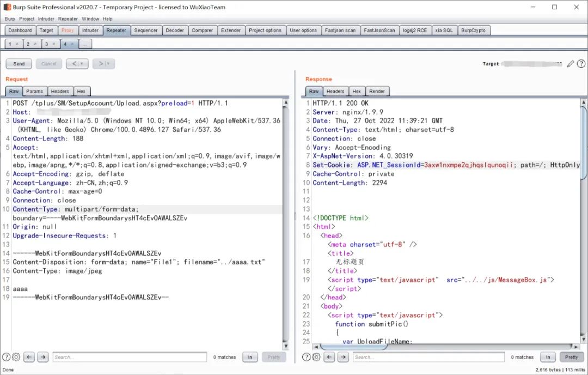Go to the Project options tab
Viewport: 588px width, 375px height.
265,31
